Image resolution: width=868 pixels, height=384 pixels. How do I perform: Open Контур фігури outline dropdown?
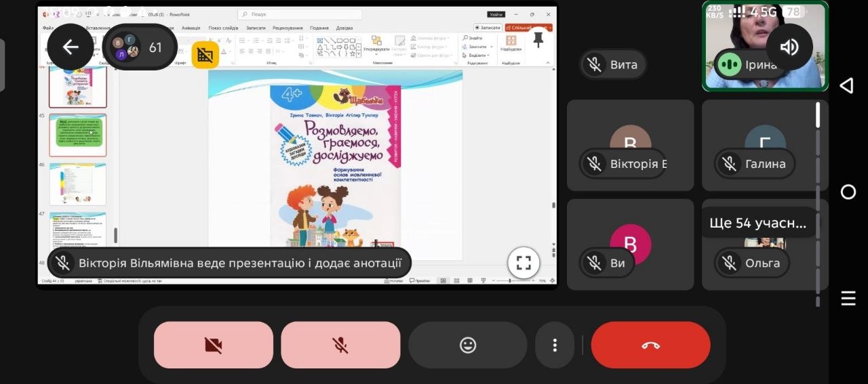(x=429, y=47)
